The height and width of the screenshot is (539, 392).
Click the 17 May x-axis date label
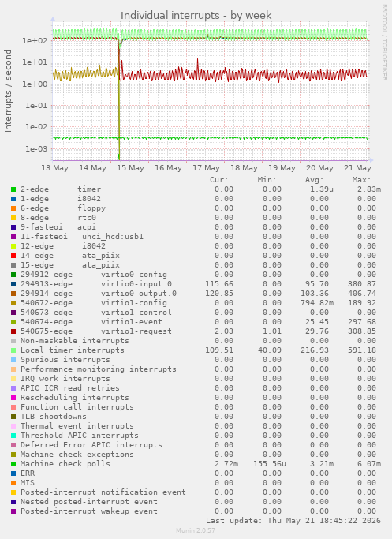pos(206,168)
